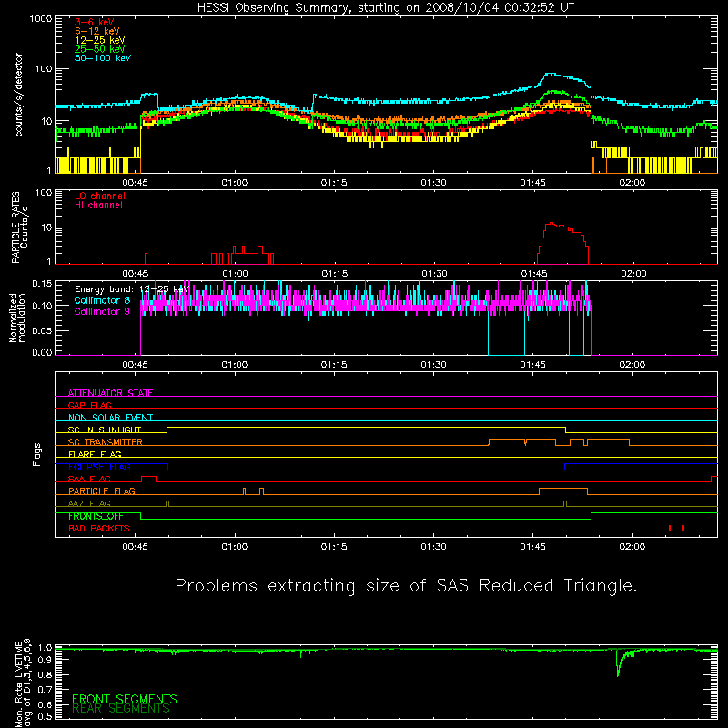The width and height of the screenshot is (728, 728).
Task: Click the front segments livetime dip near 01:58
Action: click(x=618, y=664)
